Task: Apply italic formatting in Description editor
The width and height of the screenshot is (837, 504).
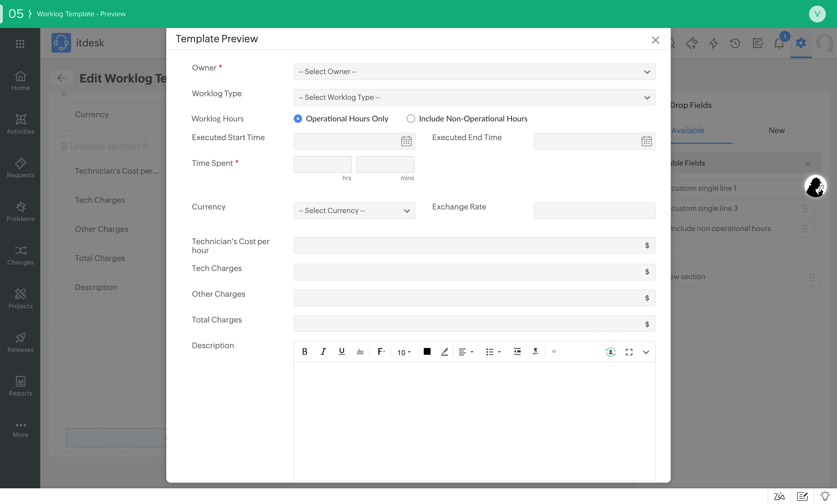Action: pos(323,352)
